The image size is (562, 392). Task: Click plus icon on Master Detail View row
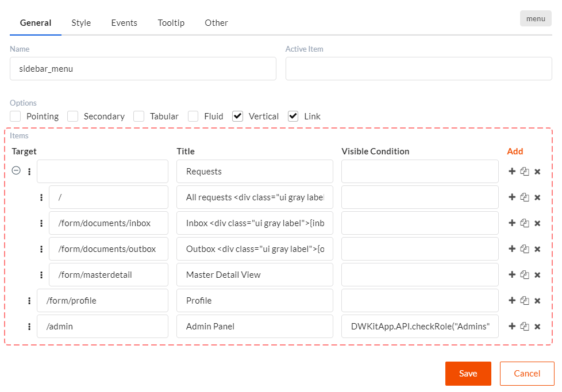512,274
